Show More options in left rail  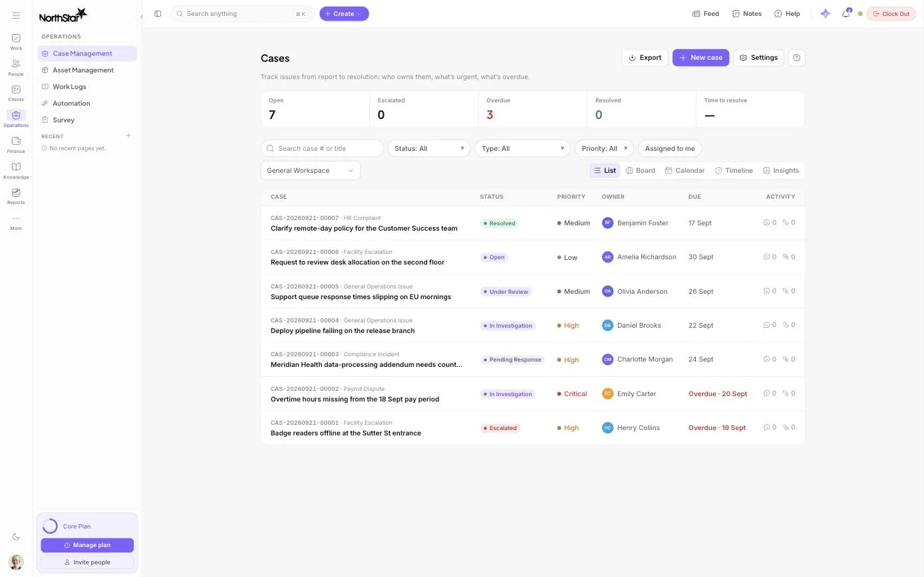click(16, 222)
